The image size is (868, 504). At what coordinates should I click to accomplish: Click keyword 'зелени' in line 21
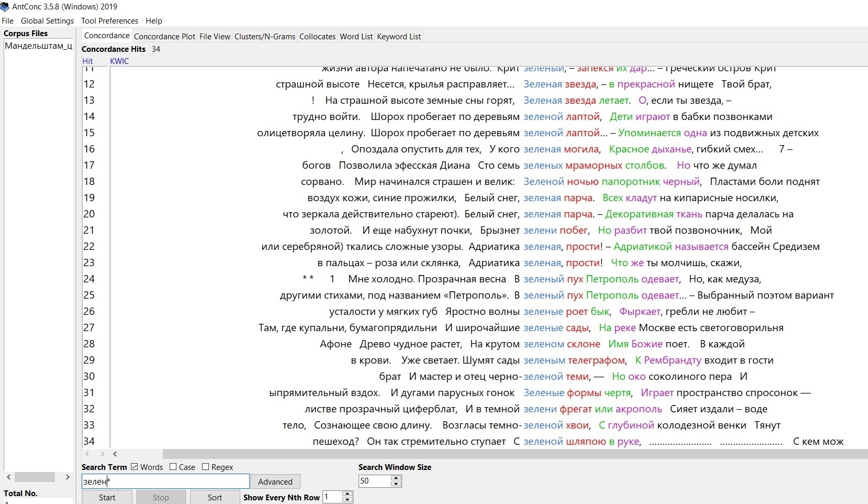[540, 230]
